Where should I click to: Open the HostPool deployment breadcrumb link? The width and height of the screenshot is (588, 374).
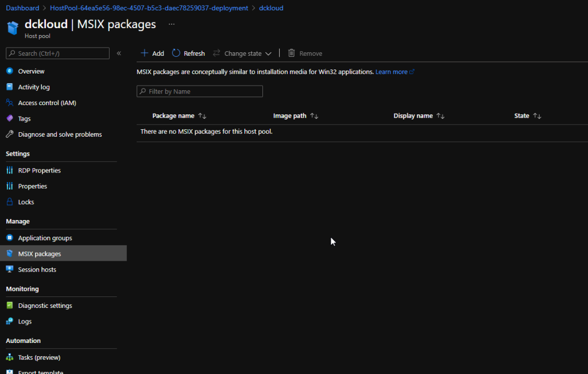tap(149, 8)
